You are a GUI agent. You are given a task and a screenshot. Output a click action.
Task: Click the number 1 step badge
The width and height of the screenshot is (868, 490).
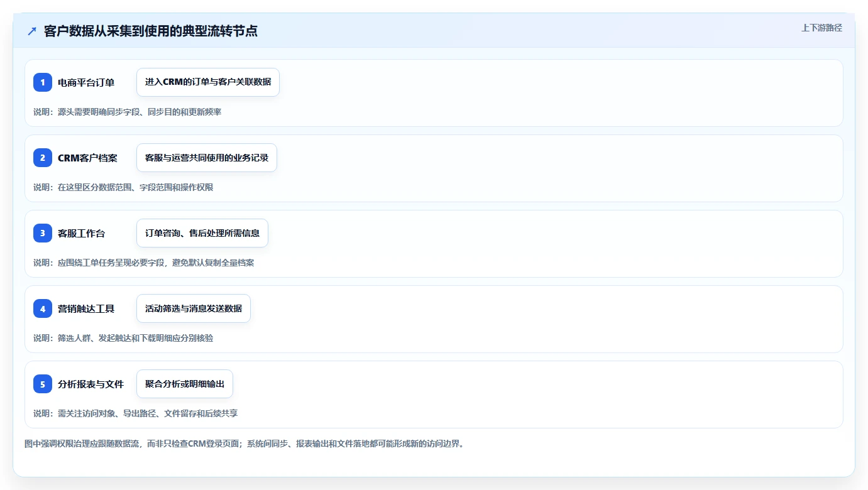(x=43, y=82)
